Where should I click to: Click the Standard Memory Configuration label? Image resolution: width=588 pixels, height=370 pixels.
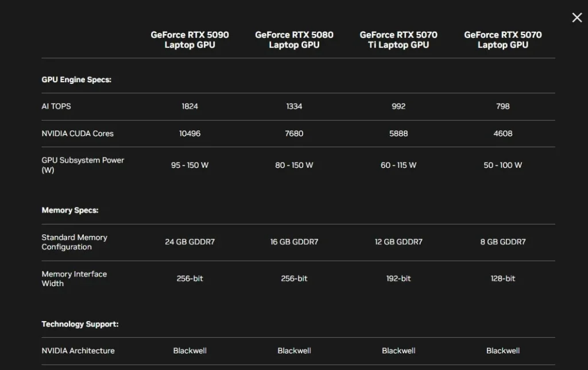74,242
